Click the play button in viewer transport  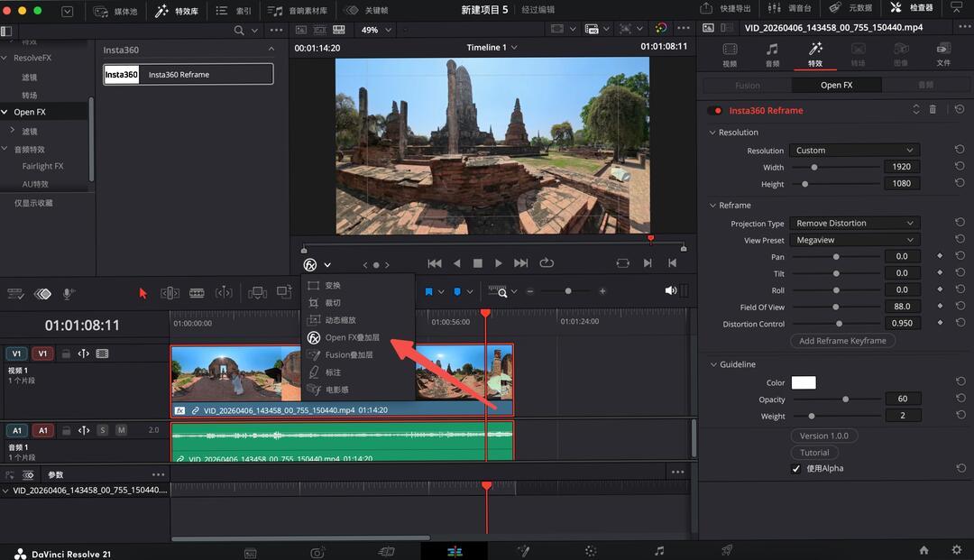click(x=498, y=263)
